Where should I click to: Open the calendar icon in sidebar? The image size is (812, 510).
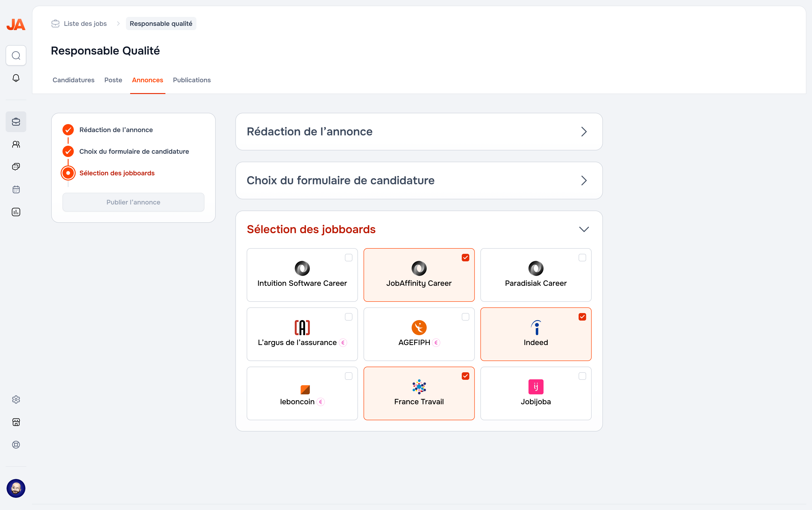(16, 189)
